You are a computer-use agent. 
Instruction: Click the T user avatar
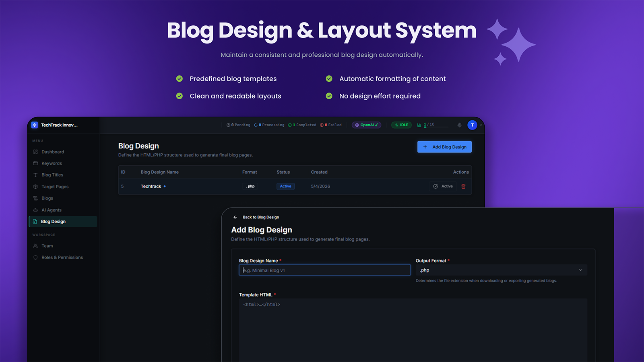[472, 125]
